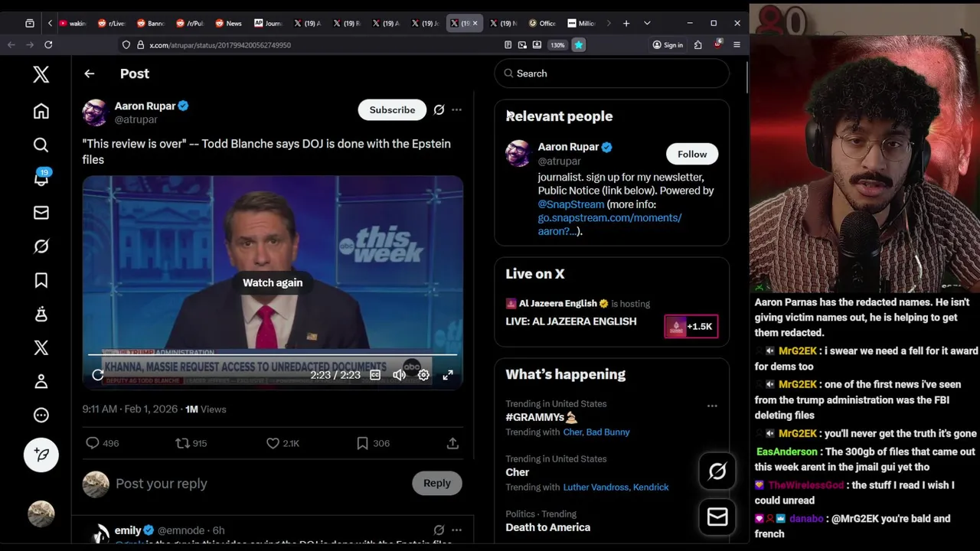Open account avatar at sidebar bottom
Image resolution: width=980 pixels, height=551 pixels.
[x=41, y=514]
